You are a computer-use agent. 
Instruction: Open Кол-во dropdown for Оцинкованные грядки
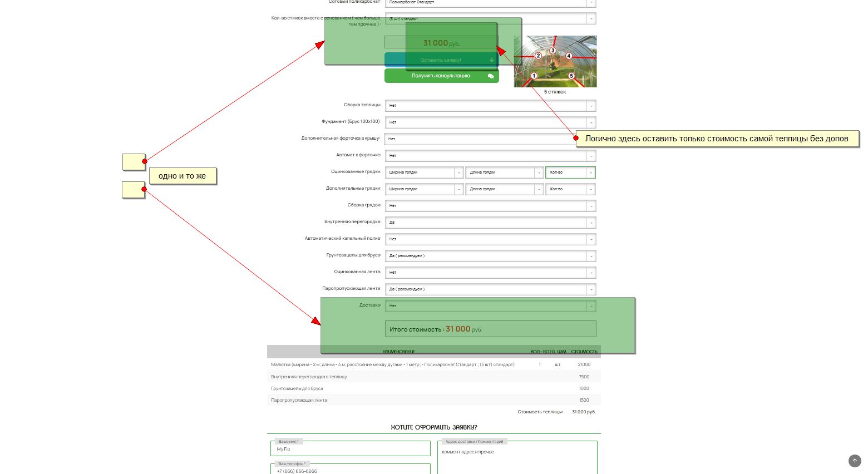click(x=570, y=172)
